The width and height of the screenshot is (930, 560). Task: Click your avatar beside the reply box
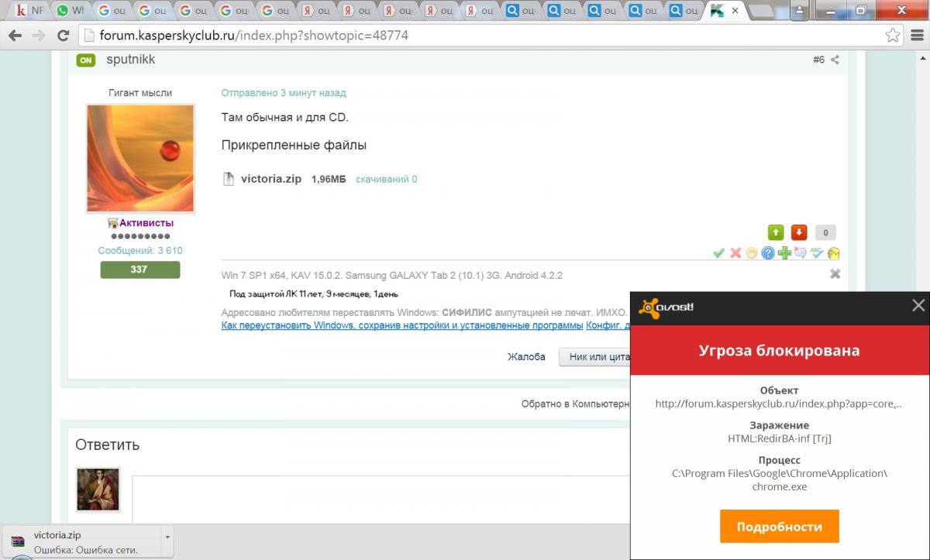98,489
